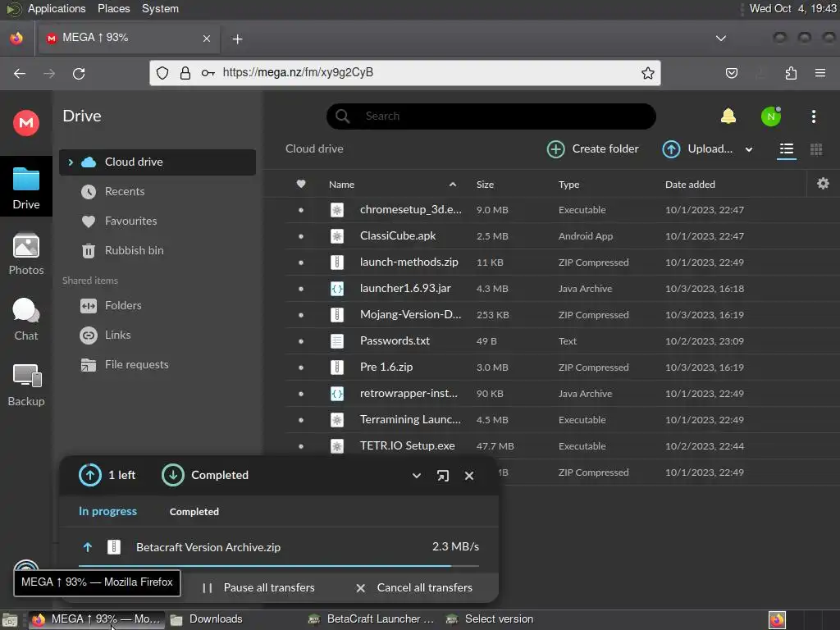Screen dimensions: 840x630
Task: Click Betacraft Version Archive.zip upload progress bar
Action: [x=279, y=565]
